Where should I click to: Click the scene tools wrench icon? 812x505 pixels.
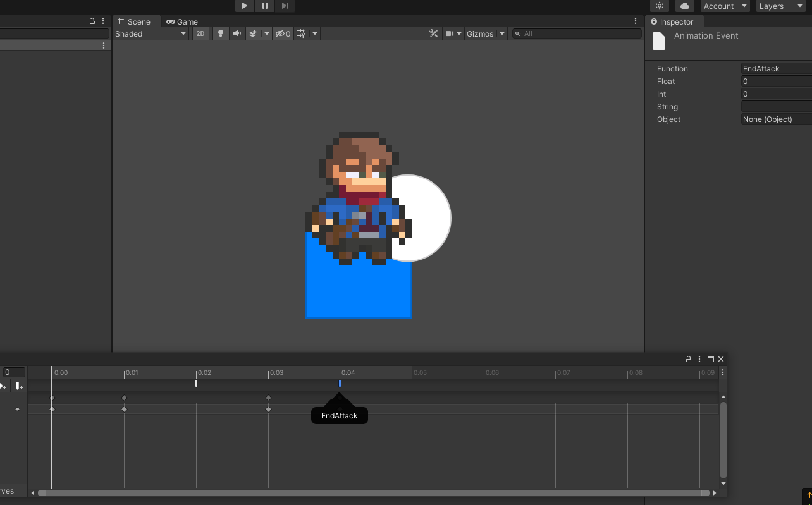(434, 33)
